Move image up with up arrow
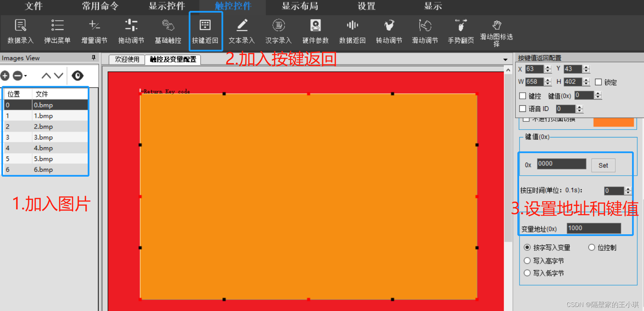This screenshot has width=644, height=311. coord(46,75)
